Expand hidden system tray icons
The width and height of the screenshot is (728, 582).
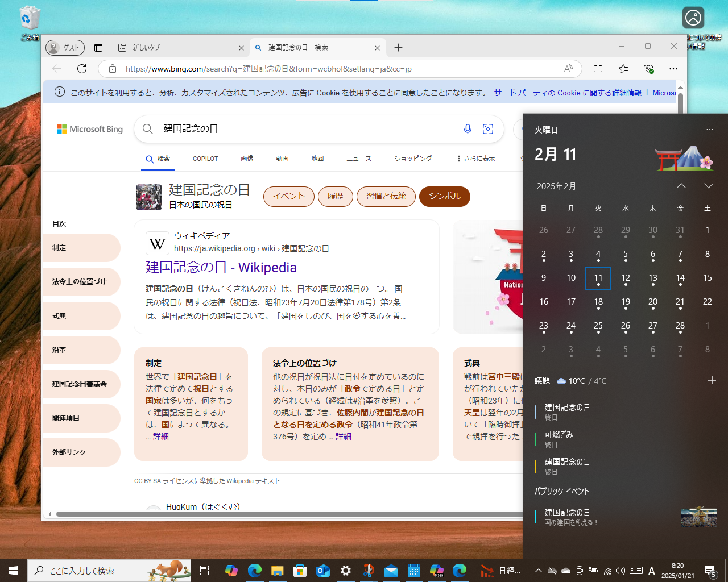(538, 571)
